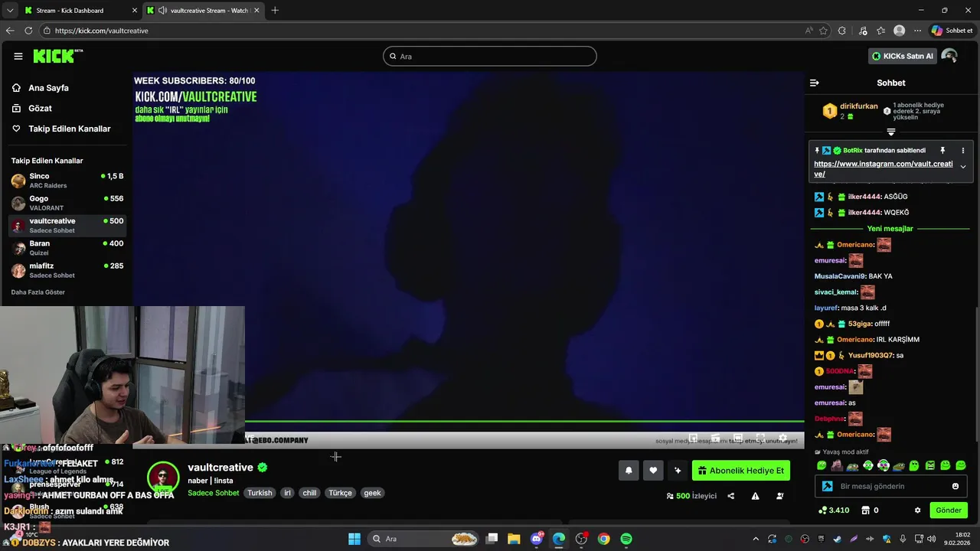Screen dimensions: 980x551
Task: Open Spotify from the taskbar
Action: click(626, 539)
